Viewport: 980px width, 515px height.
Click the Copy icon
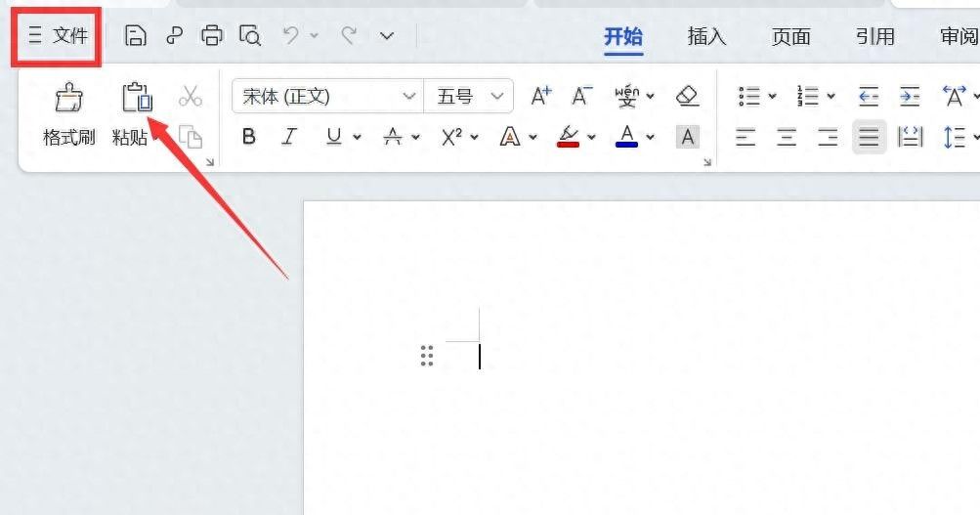[191, 136]
